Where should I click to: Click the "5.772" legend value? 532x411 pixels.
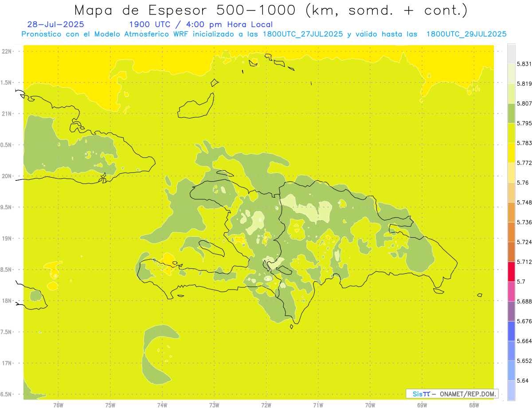(x=524, y=163)
